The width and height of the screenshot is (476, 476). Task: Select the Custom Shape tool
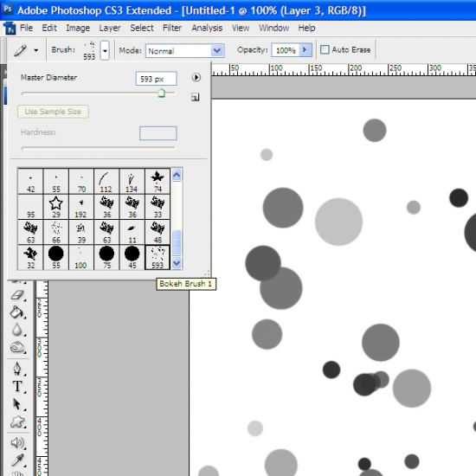point(17,421)
